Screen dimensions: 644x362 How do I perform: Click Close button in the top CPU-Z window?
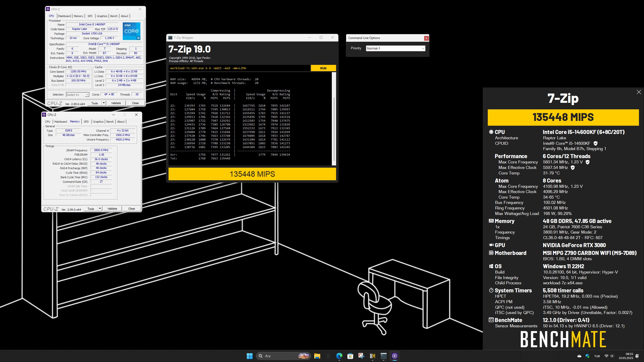click(x=135, y=103)
